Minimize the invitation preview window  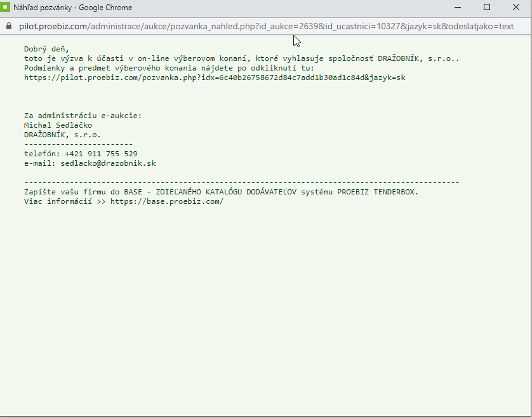[x=457, y=8]
